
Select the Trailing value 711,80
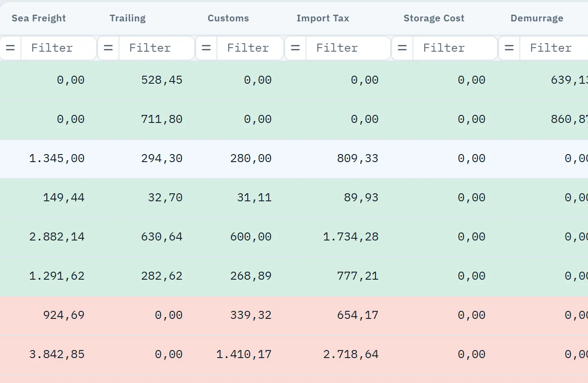162,119
